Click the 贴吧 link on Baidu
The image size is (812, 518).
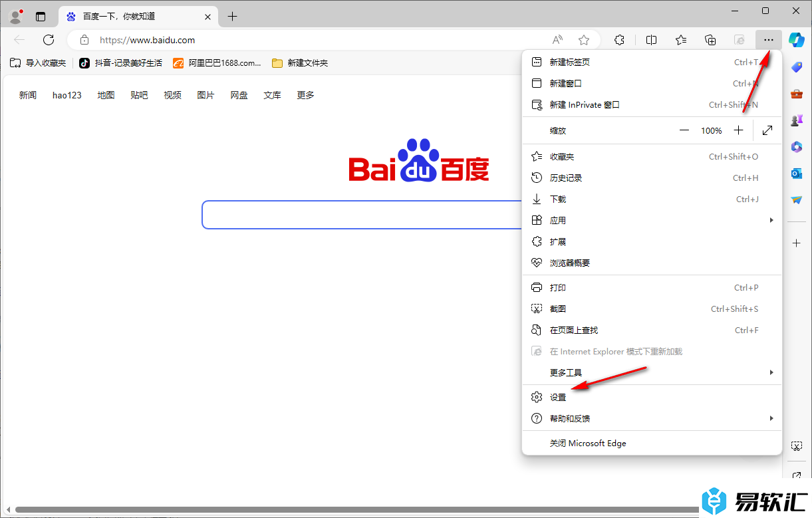[x=139, y=95]
